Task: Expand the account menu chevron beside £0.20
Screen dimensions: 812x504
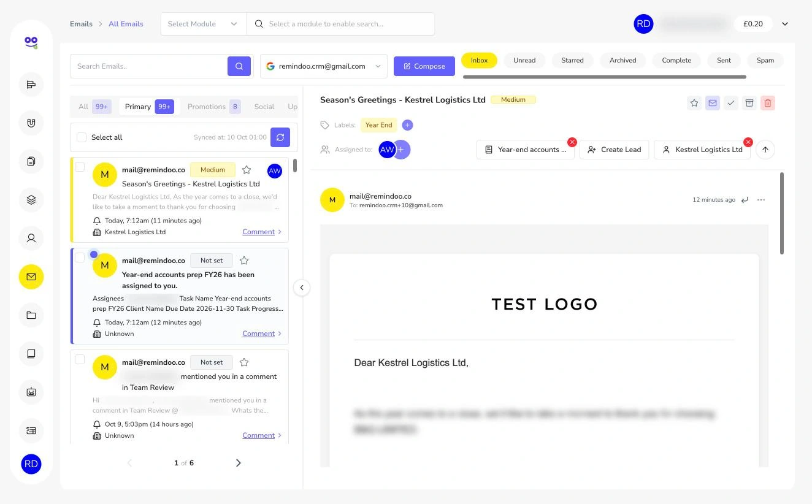Action: [785, 24]
